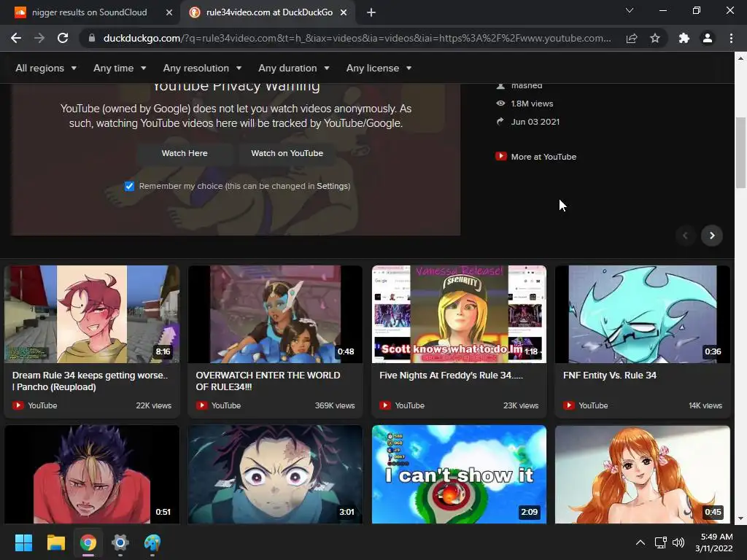Bookmark this page with the star icon
747x560 pixels.
655,38
